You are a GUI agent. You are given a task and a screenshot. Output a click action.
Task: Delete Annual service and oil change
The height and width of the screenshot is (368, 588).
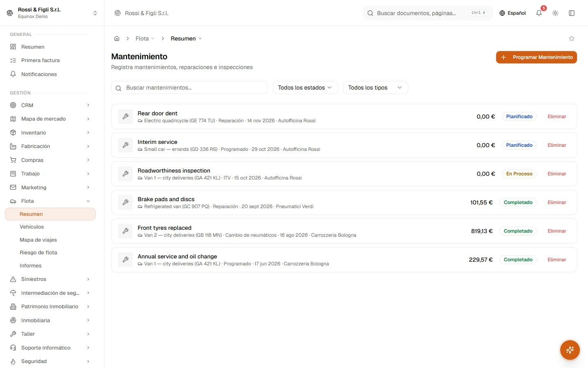[557, 260]
